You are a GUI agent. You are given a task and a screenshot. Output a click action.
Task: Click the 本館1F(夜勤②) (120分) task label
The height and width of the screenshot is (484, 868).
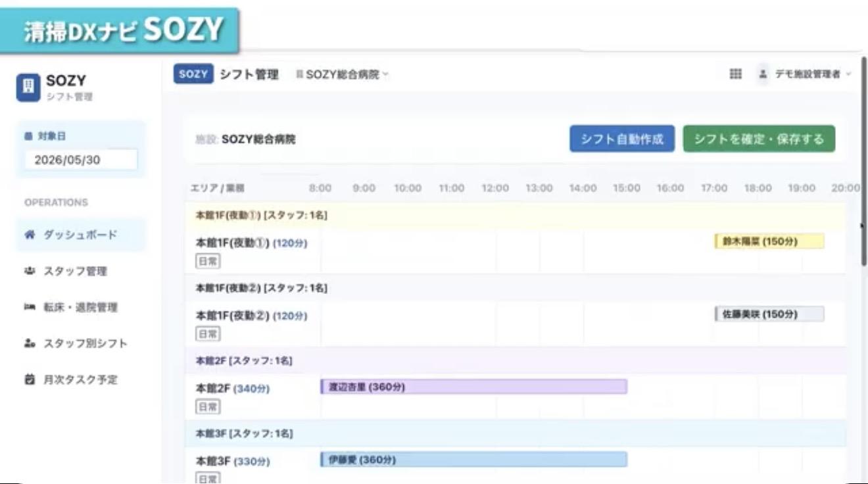(251, 316)
